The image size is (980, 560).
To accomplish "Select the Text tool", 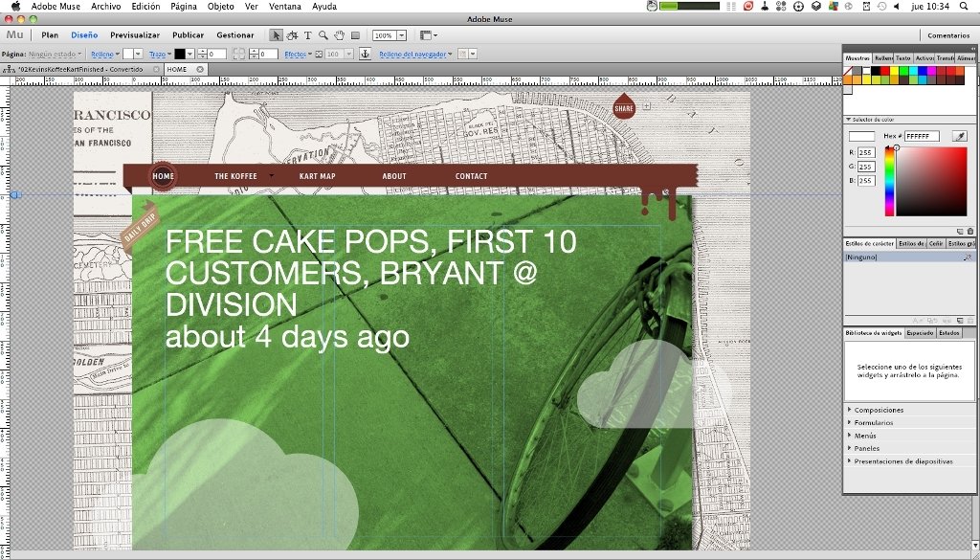I will [307, 35].
